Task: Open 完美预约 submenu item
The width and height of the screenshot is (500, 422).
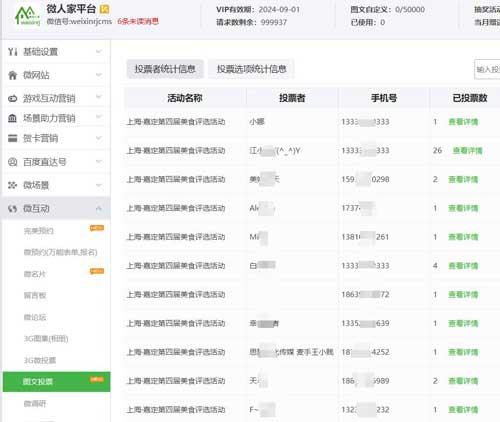Action: tap(39, 231)
